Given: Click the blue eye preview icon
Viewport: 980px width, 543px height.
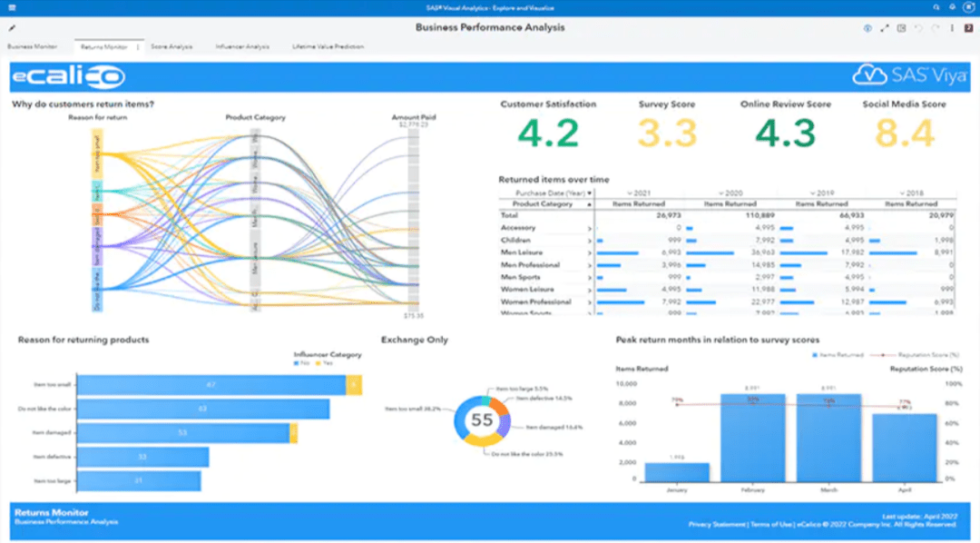Looking at the screenshot, I should tap(867, 28).
